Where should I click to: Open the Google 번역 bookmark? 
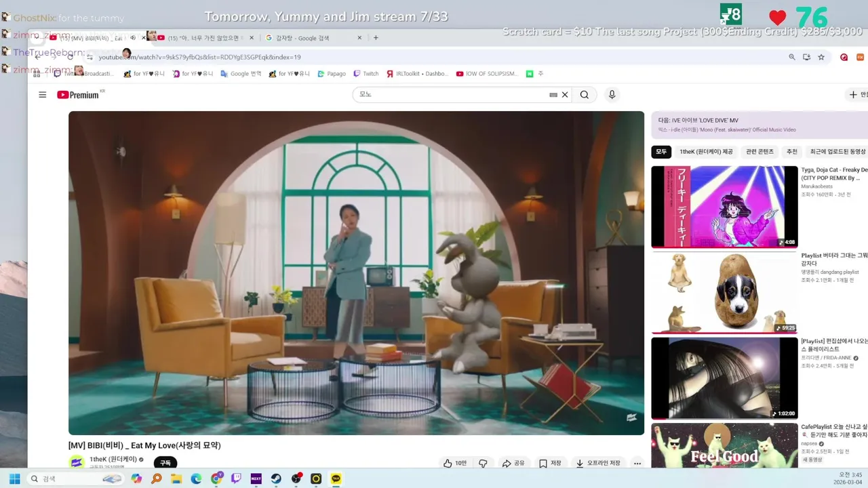[x=241, y=74]
